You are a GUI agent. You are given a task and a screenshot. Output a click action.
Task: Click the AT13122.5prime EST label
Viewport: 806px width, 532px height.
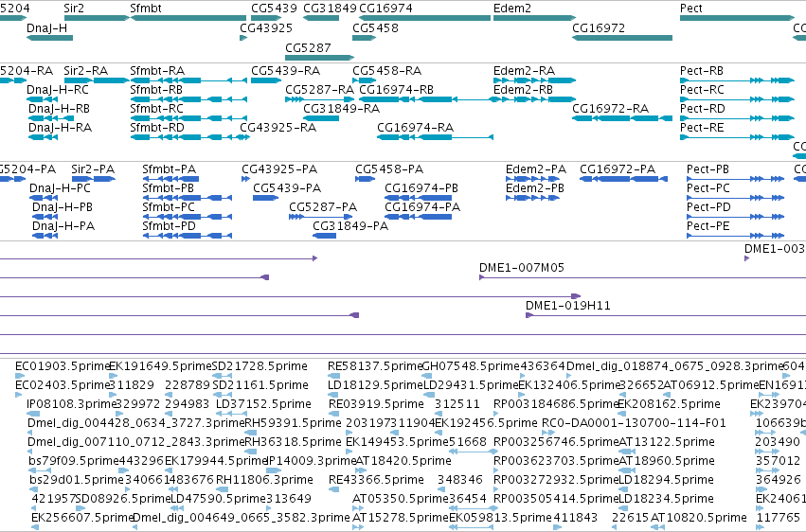665,442
